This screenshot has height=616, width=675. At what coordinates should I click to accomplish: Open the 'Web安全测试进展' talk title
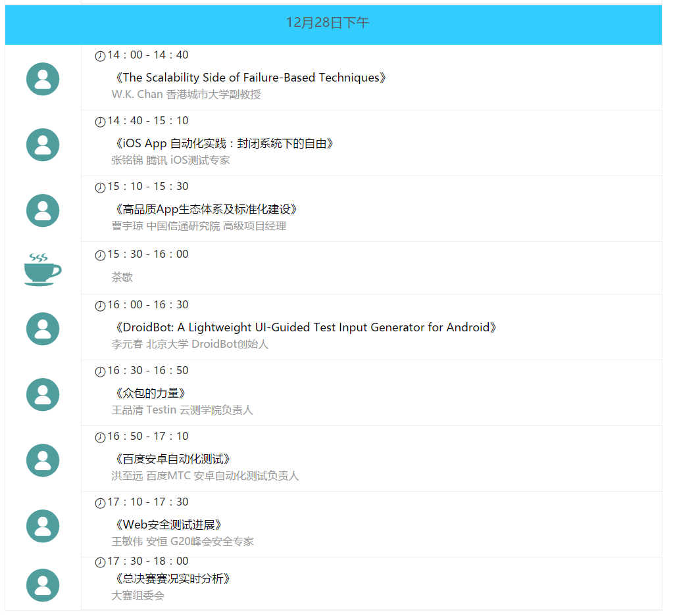(x=168, y=525)
